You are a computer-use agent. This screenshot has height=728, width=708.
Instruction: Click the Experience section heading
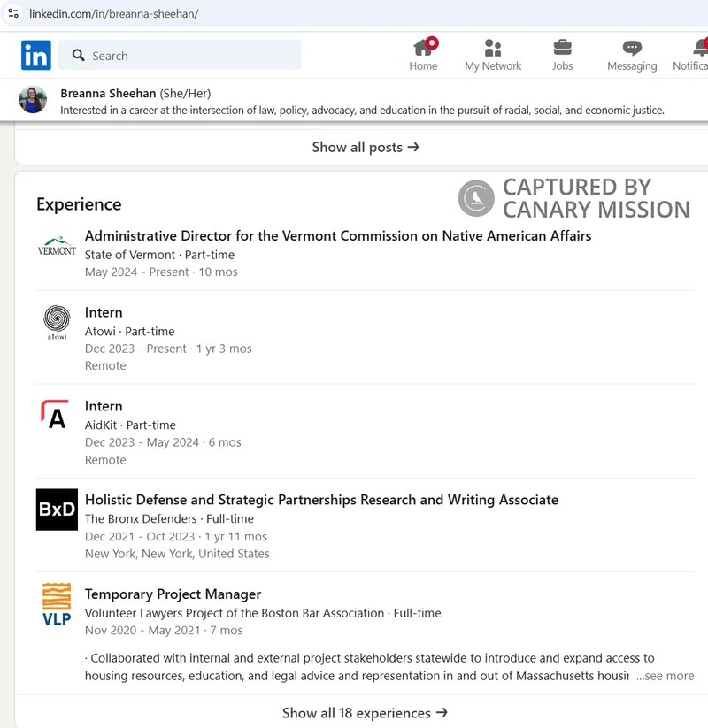click(x=79, y=204)
